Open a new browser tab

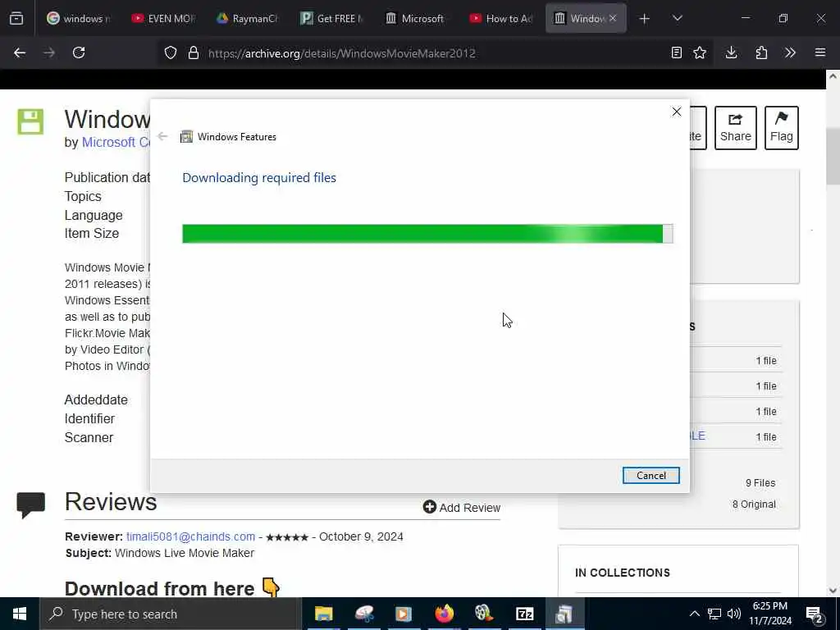pos(645,19)
